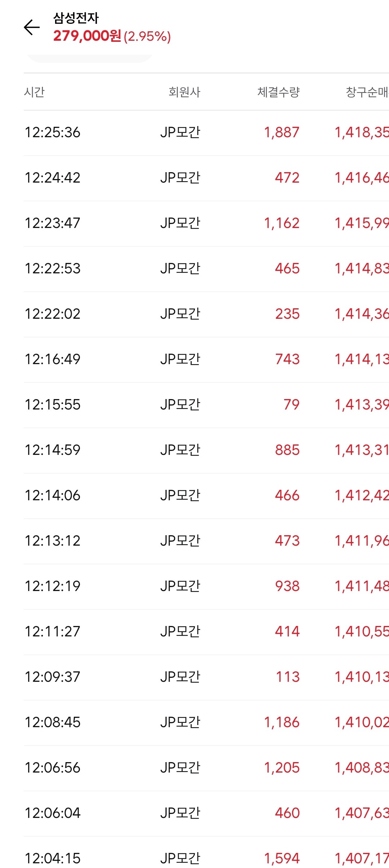389x868 pixels.
Task: Select the 12:24:42 JP모간 row
Action: (206, 178)
